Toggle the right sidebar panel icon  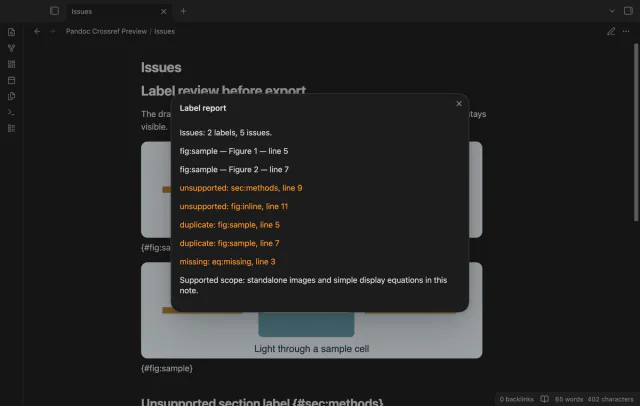(628, 11)
